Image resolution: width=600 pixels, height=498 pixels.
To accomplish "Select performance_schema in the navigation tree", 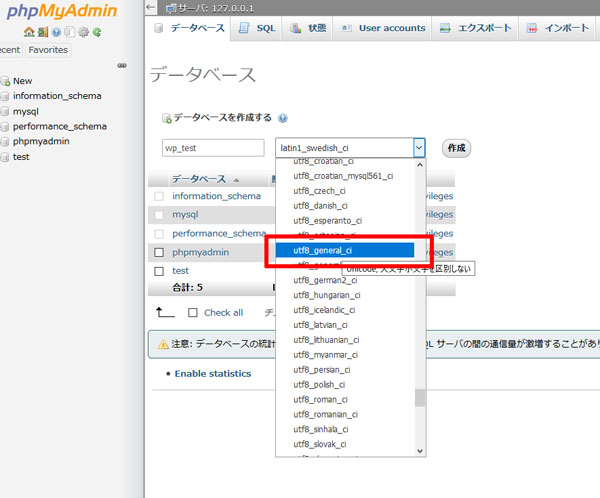I will pyautogui.click(x=60, y=126).
